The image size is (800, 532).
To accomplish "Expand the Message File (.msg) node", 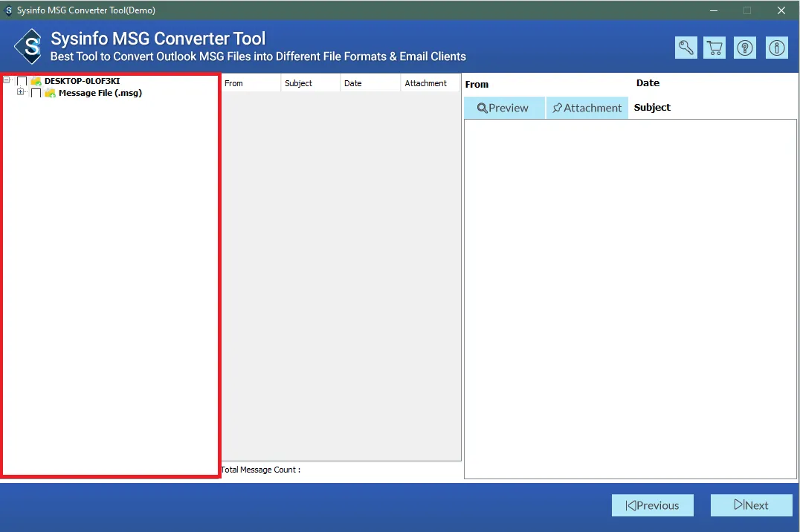I will coord(20,92).
